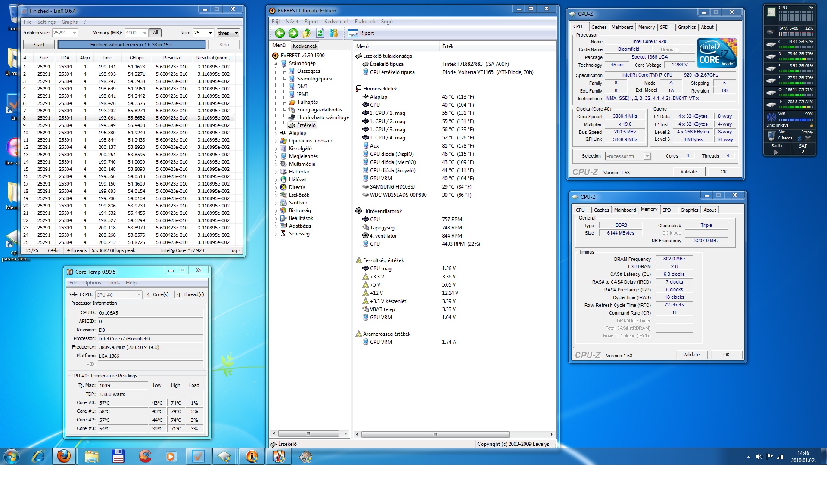Screen dimensions: 827x504
Task: Open the Problem size dropdown in LinX
Action: 74,33
